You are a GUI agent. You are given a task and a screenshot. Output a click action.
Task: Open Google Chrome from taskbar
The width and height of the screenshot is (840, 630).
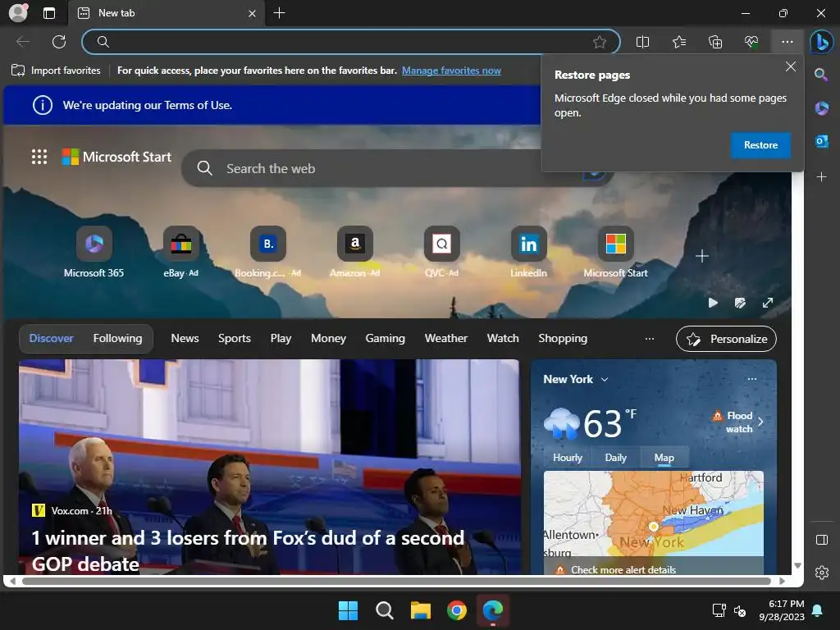(456, 610)
